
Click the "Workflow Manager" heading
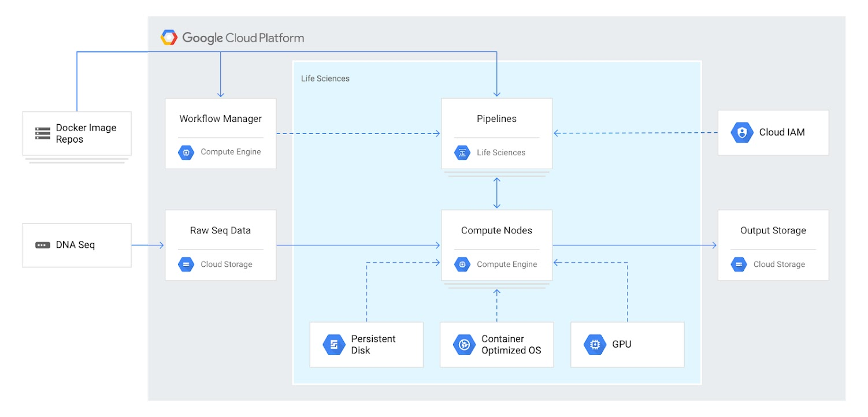pos(221,119)
